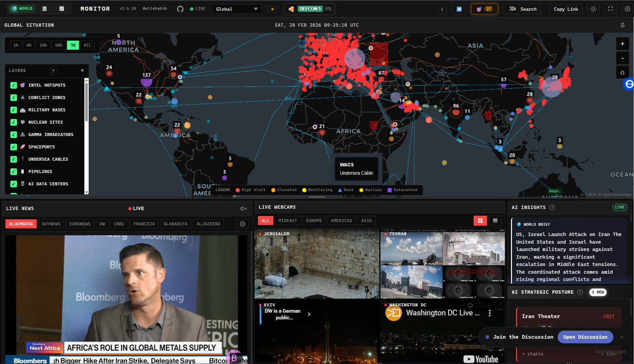This screenshot has height=364, width=634.
Task: Click the Search button
Action: 523,9
